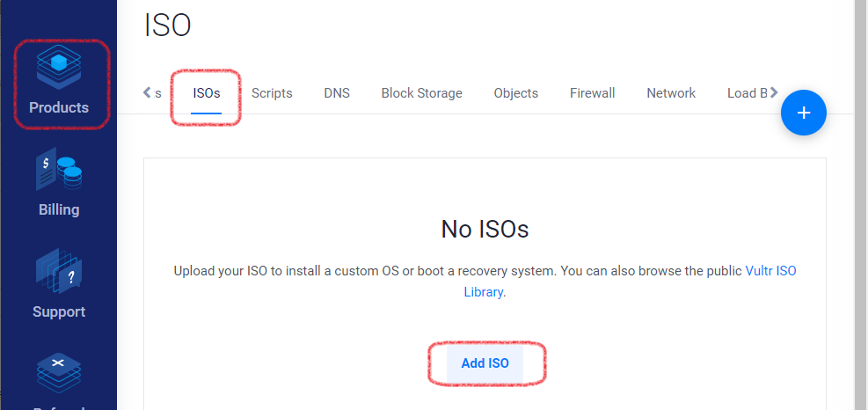
Task: Click the Billing label in sidebar
Action: pyautogui.click(x=59, y=209)
